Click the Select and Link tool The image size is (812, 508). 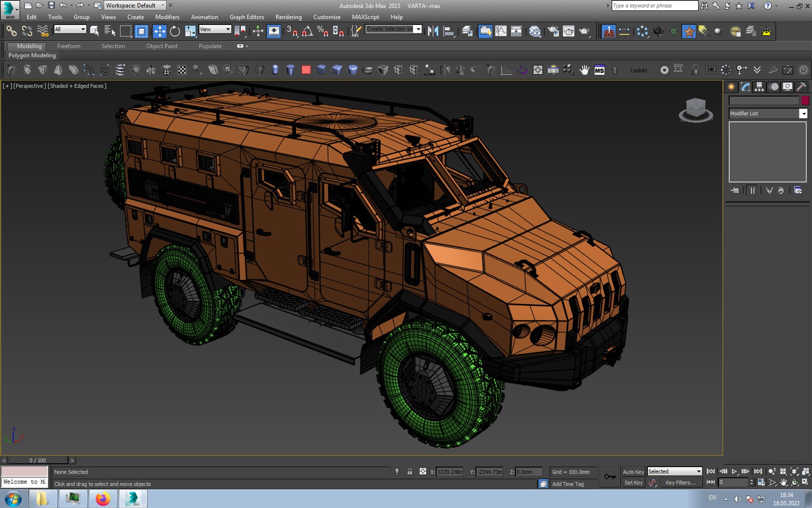click(11, 31)
